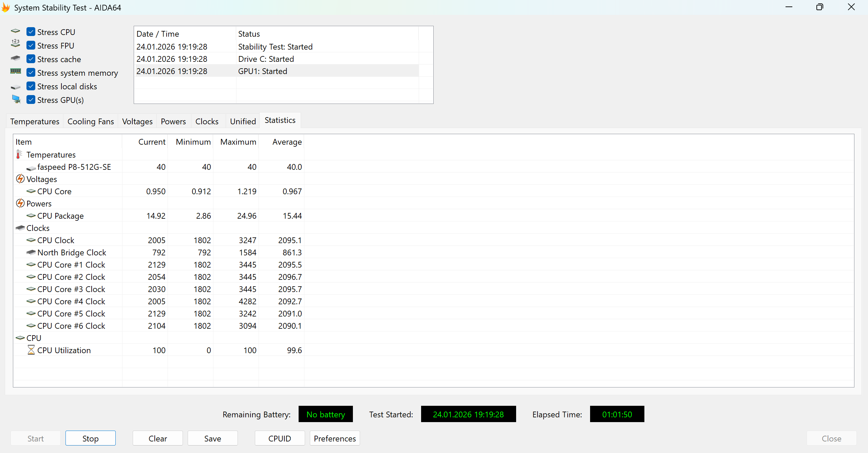Image resolution: width=868 pixels, height=453 pixels.
Task: Uncheck the Stress FPU checkbox
Action: pyautogui.click(x=31, y=46)
